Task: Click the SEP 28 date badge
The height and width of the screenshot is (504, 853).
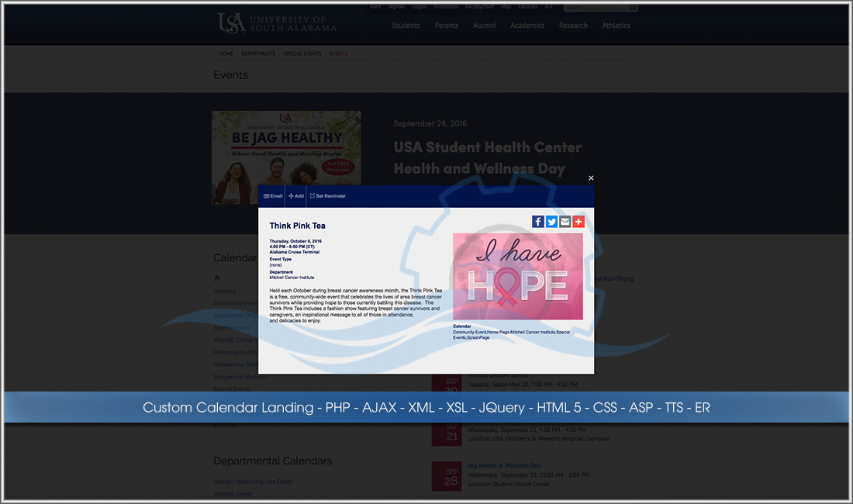Action: point(446,477)
